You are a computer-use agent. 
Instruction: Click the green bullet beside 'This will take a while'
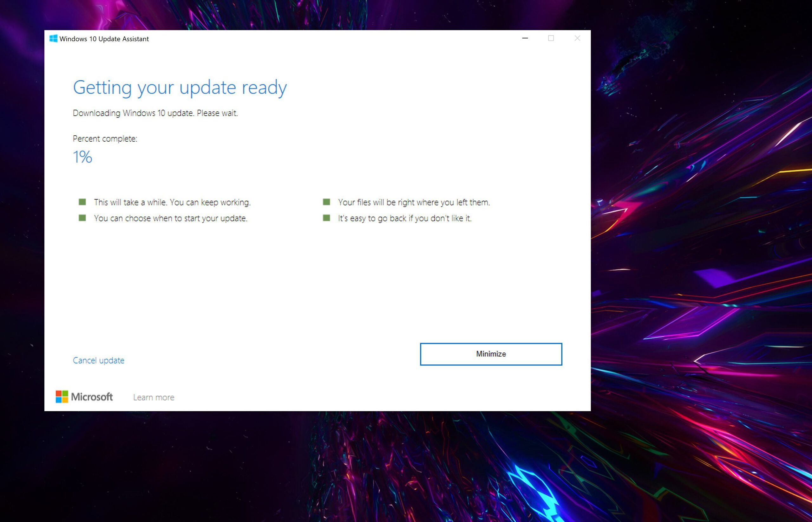[82, 202]
